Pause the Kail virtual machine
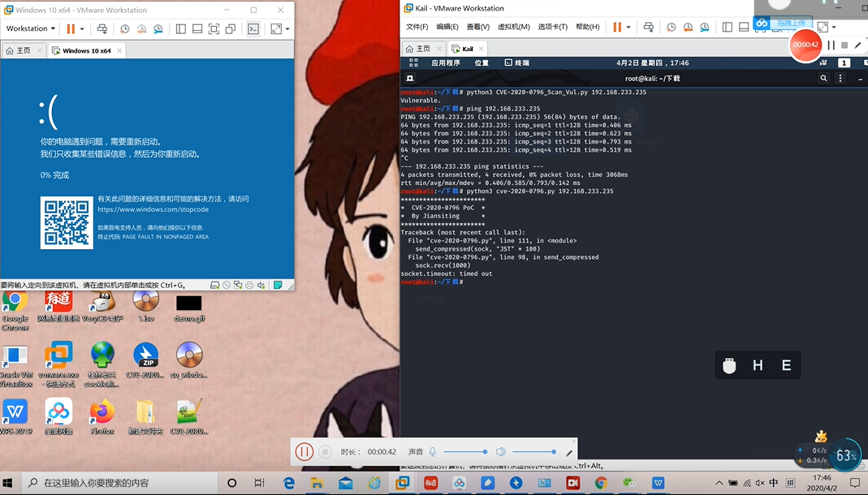The image size is (868, 495). pos(617,27)
